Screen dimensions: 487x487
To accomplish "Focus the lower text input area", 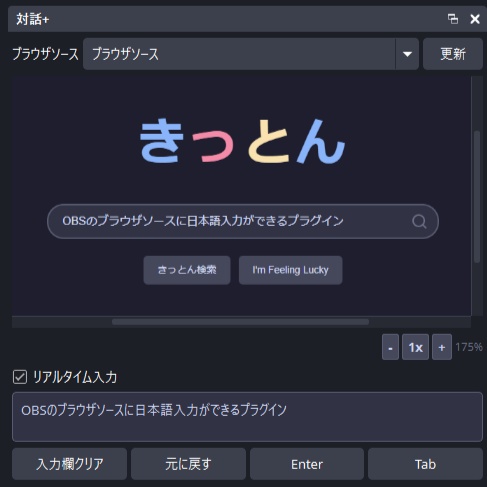I will pyautogui.click(x=247, y=417).
